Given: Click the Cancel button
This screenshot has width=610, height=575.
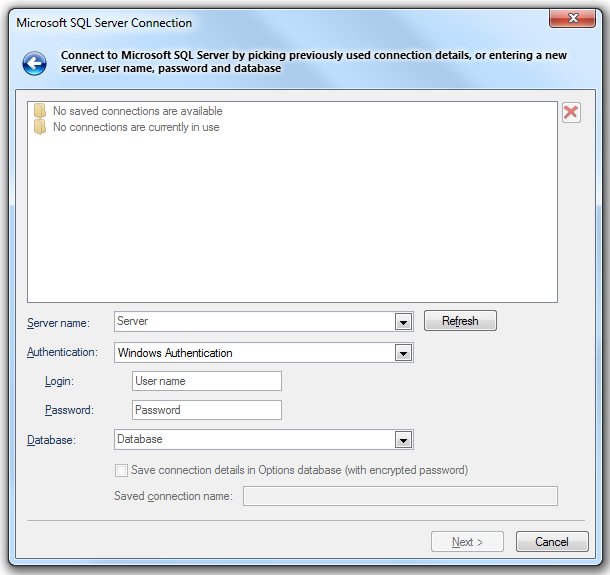Looking at the screenshot, I should click(x=552, y=542).
